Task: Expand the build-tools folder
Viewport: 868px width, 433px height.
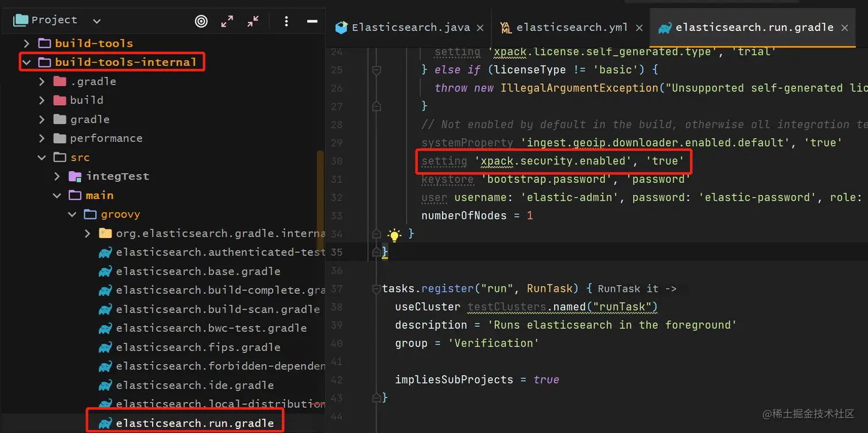Action: [26, 43]
